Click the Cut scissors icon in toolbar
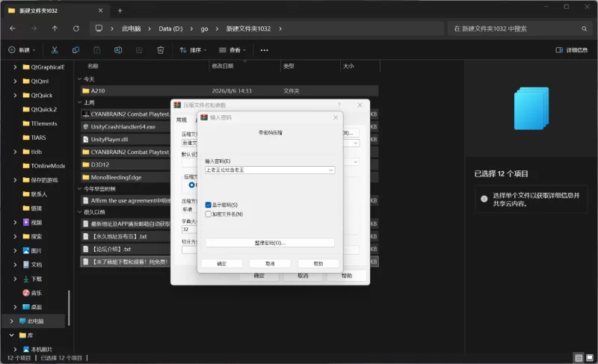Screen dimensions: 598x364 tap(55, 50)
